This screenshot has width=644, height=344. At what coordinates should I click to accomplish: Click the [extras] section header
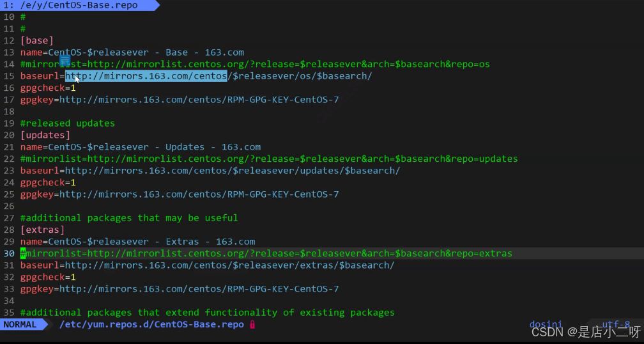(42, 230)
